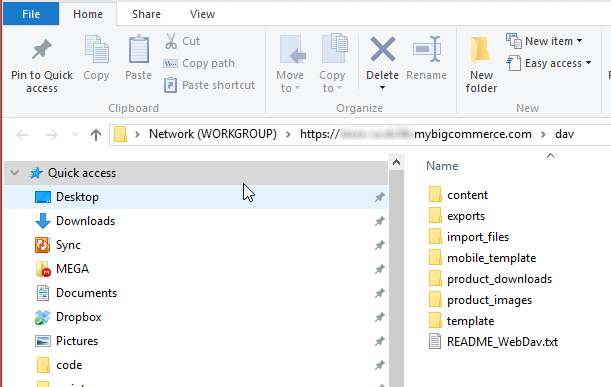
Task: Collapse the Quick access tree node
Action: point(14,173)
